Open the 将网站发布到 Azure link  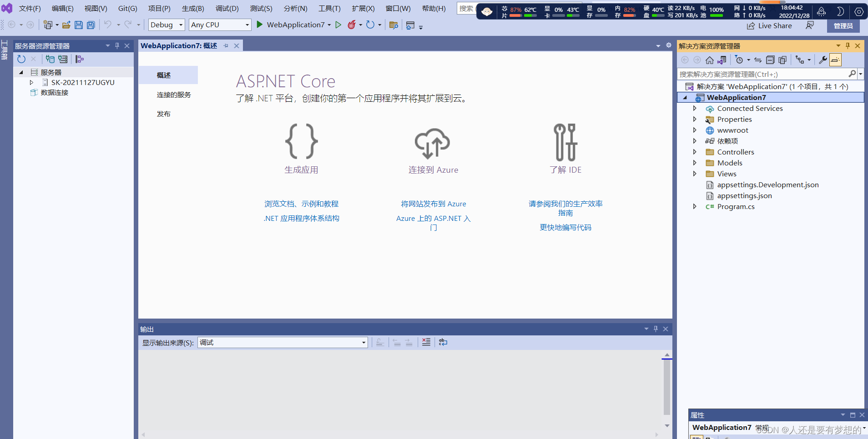pos(434,204)
